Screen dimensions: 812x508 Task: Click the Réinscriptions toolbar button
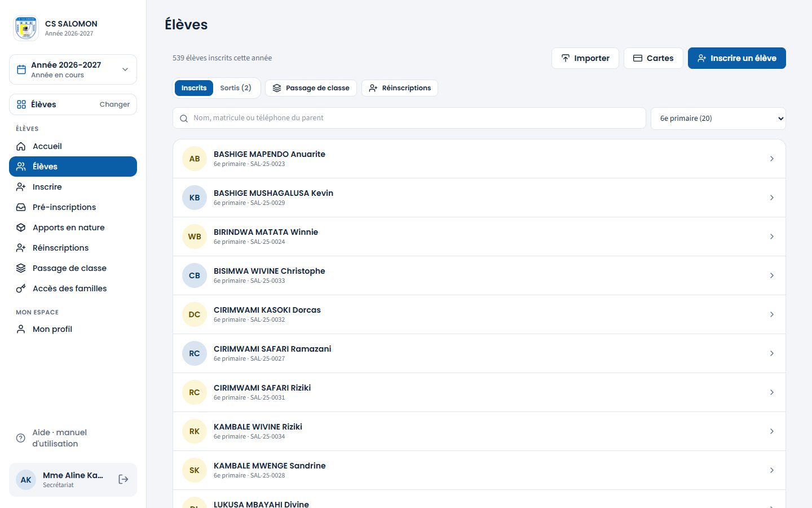tap(400, 88)
